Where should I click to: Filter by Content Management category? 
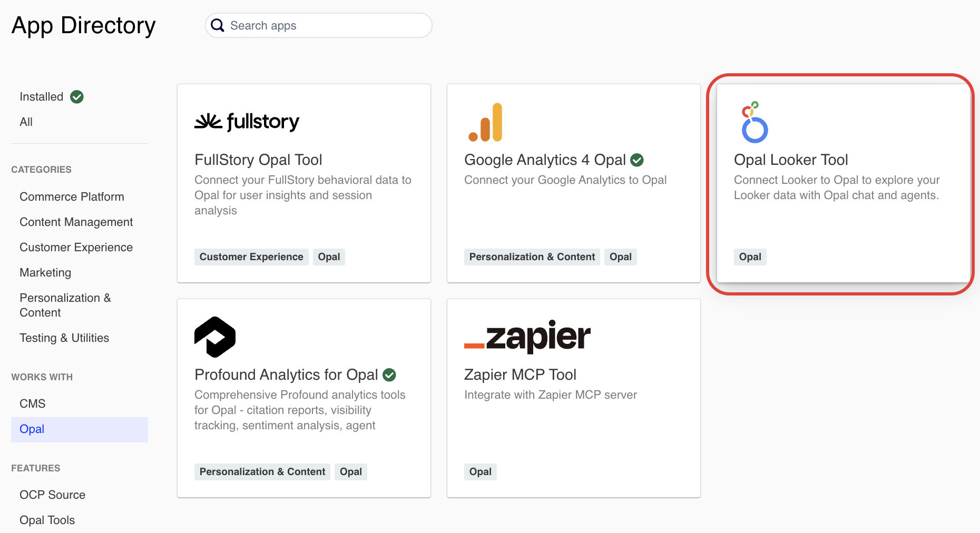point(76,222)
